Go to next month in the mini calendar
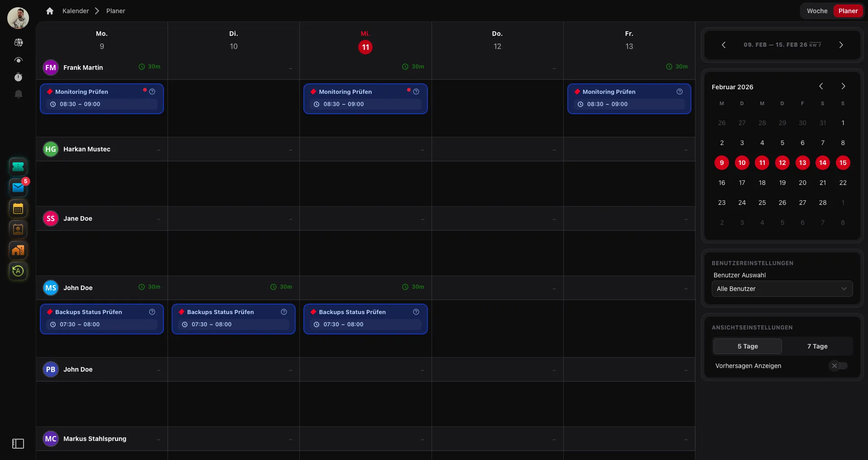 pos(843,86)
